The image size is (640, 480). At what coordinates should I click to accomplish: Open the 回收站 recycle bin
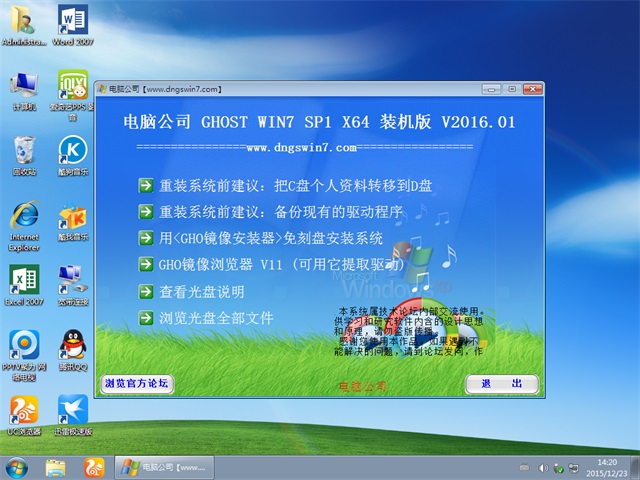click(24, 156)
